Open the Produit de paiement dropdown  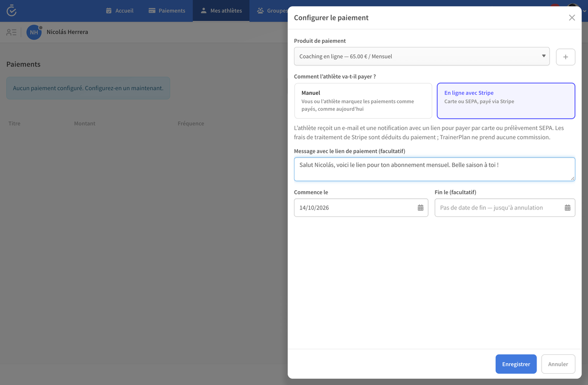422,56
